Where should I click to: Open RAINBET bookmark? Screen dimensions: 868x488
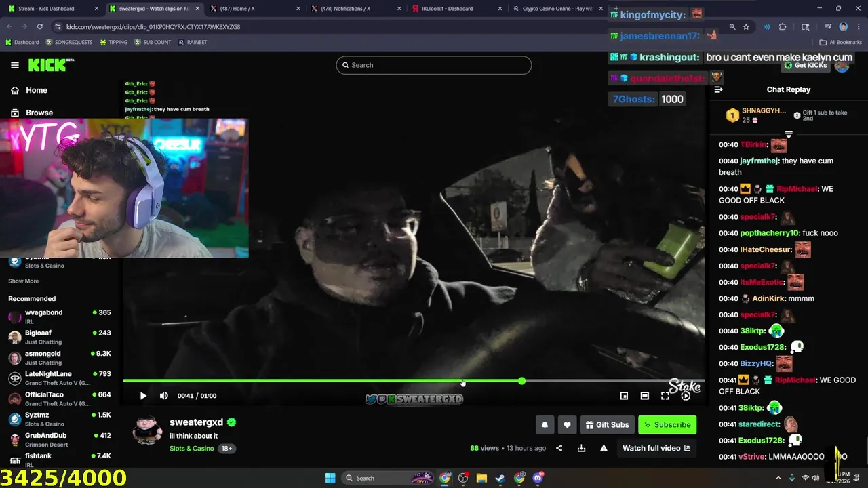(x=193, y=42)
